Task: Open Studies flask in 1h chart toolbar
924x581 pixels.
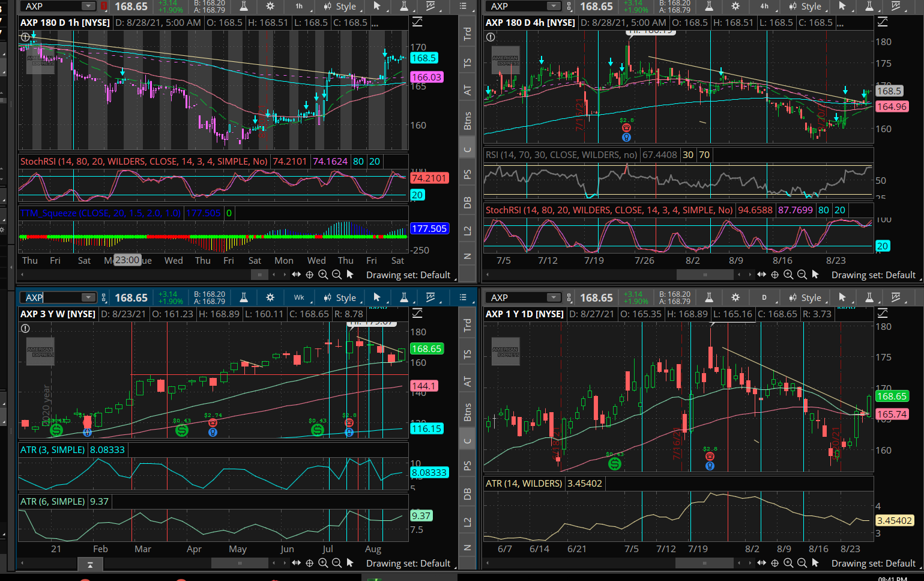Action: (x=244, y=6)
